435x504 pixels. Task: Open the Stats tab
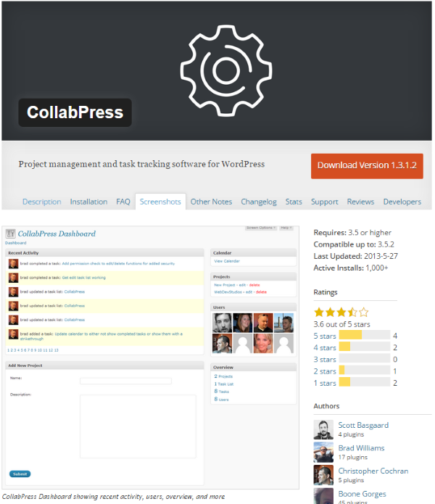point(294,202)
